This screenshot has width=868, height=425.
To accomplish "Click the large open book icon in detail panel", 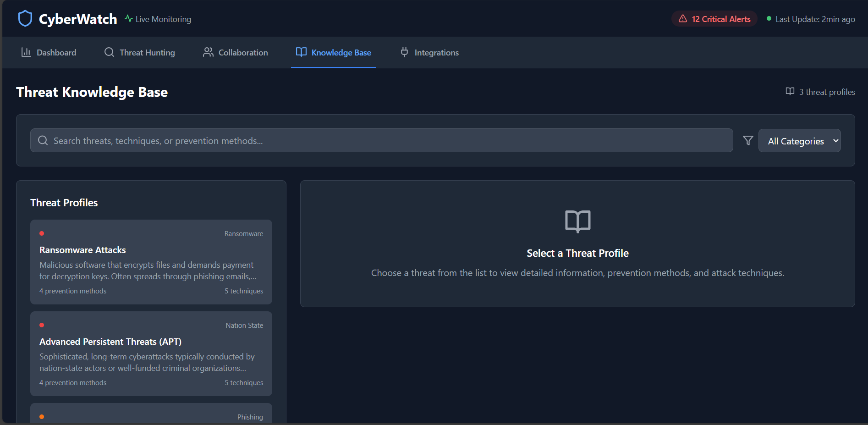I will 578,221.
